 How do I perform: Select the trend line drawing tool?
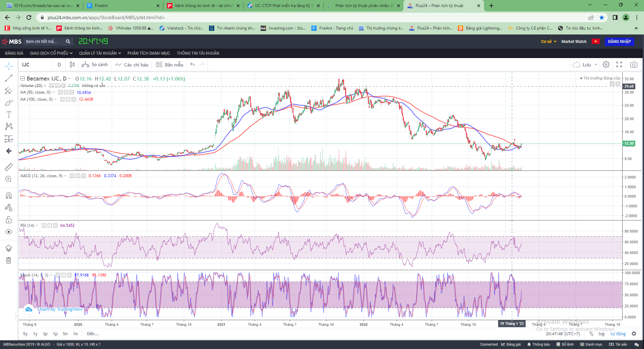click(9, 78)
